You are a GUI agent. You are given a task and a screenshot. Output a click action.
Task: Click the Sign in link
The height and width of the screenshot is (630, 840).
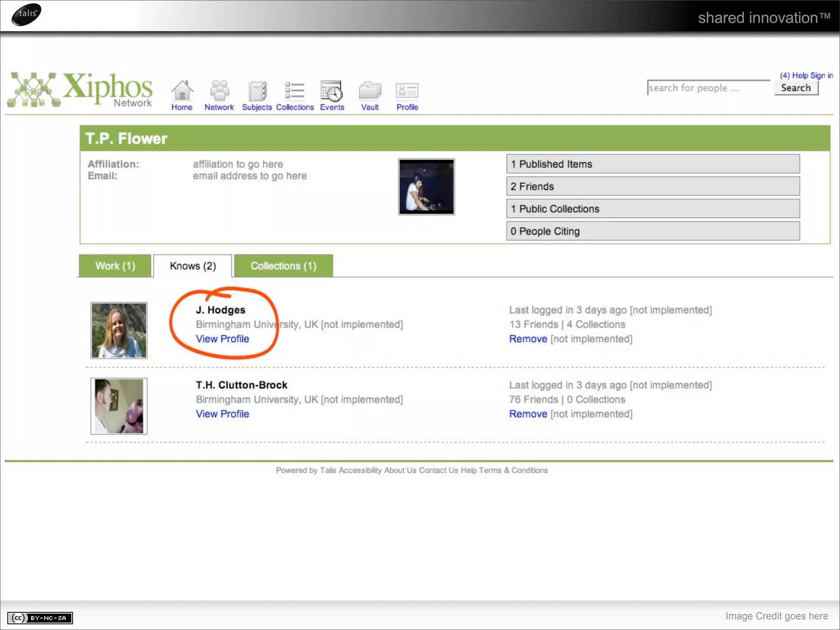822,75
